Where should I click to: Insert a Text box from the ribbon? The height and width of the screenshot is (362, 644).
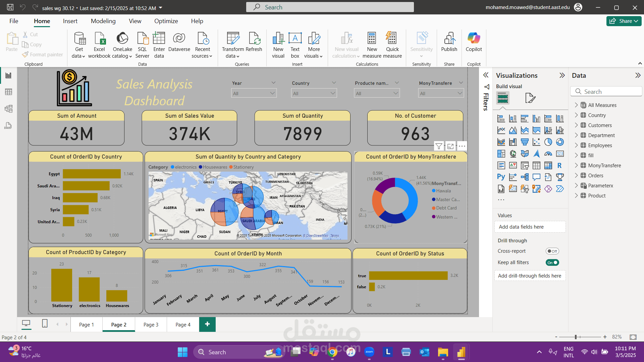(295, 44)
